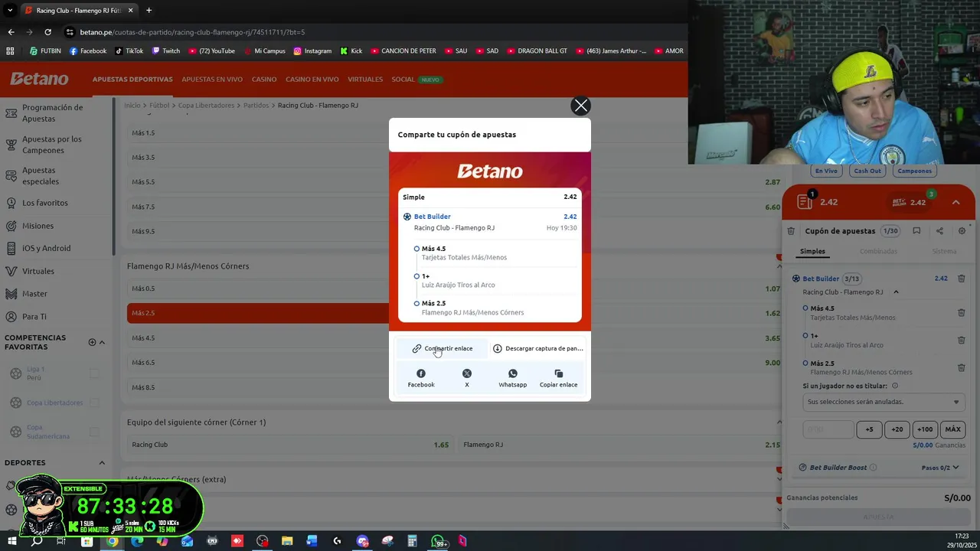
Task: Open iOS y Android sidebar item
Action: [x=46, y=248]
